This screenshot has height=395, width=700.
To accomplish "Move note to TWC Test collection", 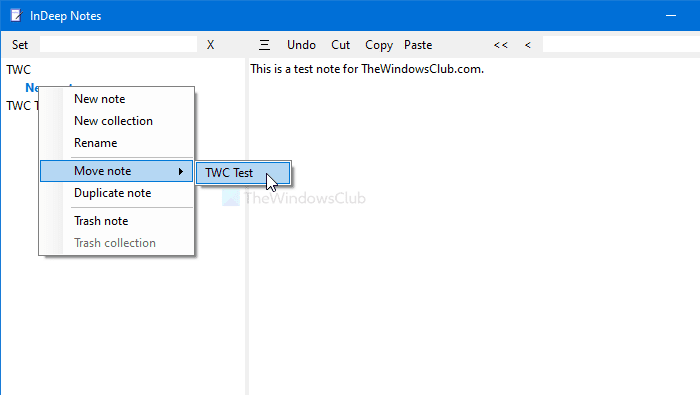I will tap(243, 173).
